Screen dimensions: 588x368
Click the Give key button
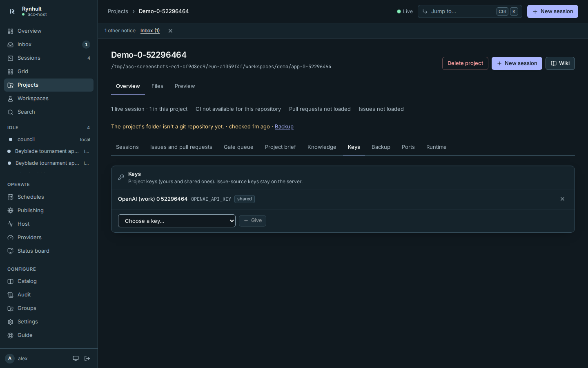(253, 221)
